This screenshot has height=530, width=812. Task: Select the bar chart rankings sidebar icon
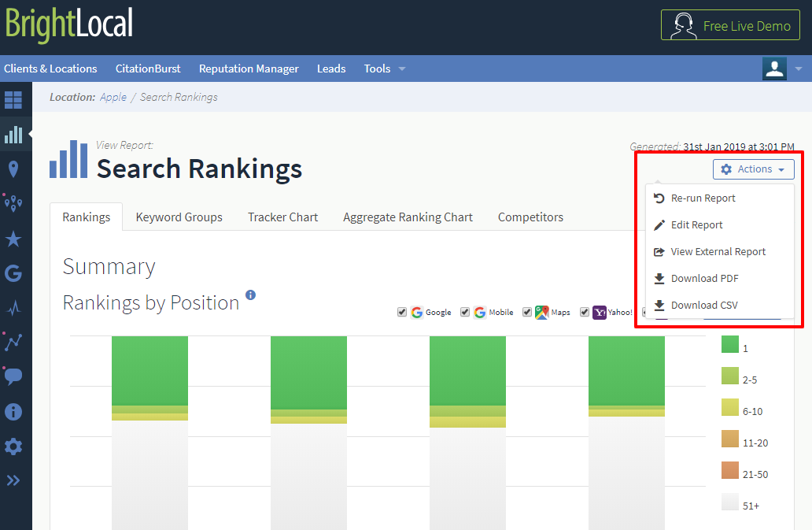(x=13, y=135)
